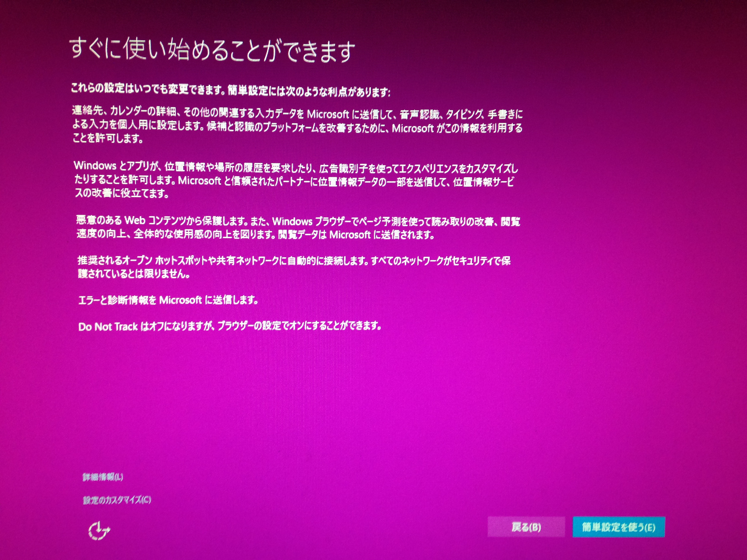747x560 pixels.
Task: Click the line starting Windows とアプリが
Action: (296, 167)
